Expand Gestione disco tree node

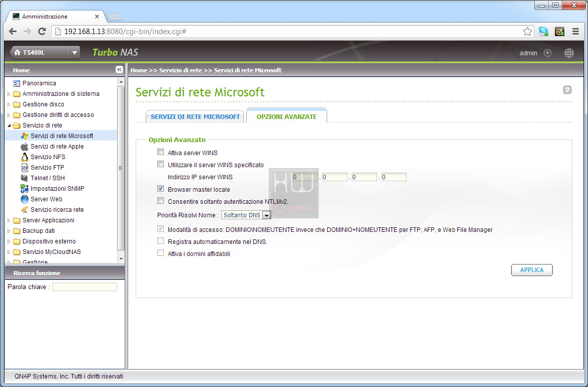9,104
